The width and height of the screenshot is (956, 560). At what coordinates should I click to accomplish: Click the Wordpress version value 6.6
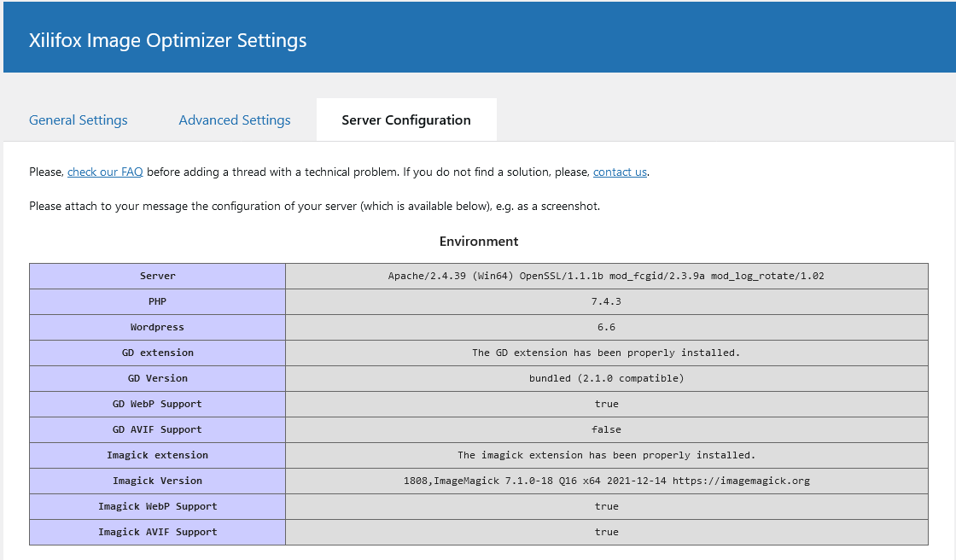point(606,328)
